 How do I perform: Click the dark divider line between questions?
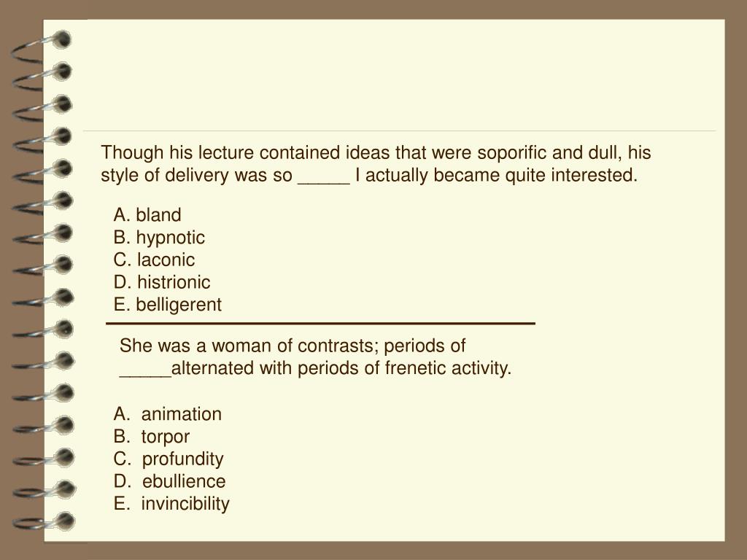click(321, 323)
